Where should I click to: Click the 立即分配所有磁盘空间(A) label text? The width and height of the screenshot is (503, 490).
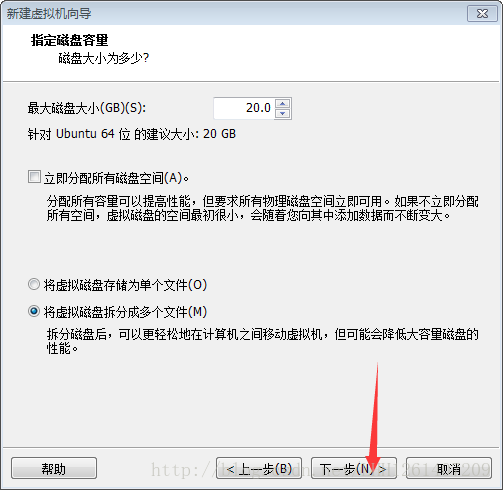(117, 178)
